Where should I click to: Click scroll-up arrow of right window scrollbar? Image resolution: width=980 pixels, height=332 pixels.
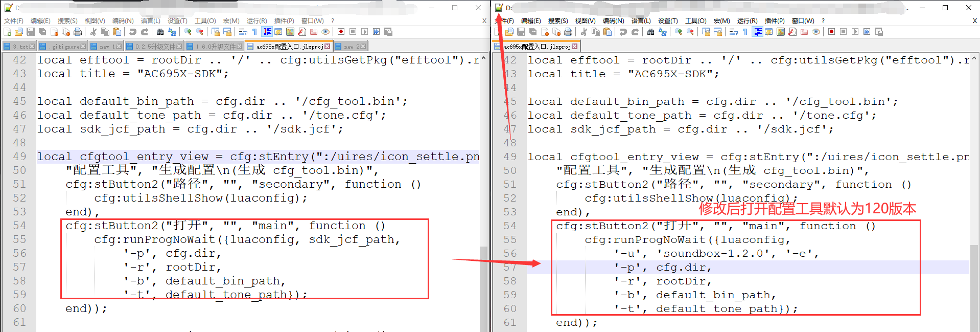974,59
